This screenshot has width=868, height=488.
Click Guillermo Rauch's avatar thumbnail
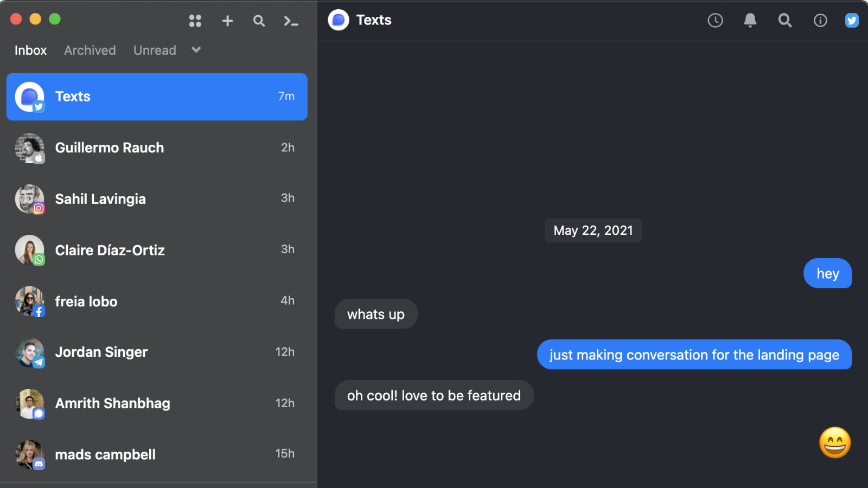click(x=29, y=147)
